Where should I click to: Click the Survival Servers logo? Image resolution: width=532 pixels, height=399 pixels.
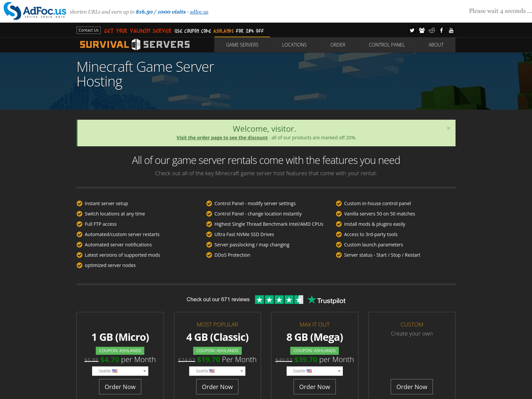click(135, 45)
